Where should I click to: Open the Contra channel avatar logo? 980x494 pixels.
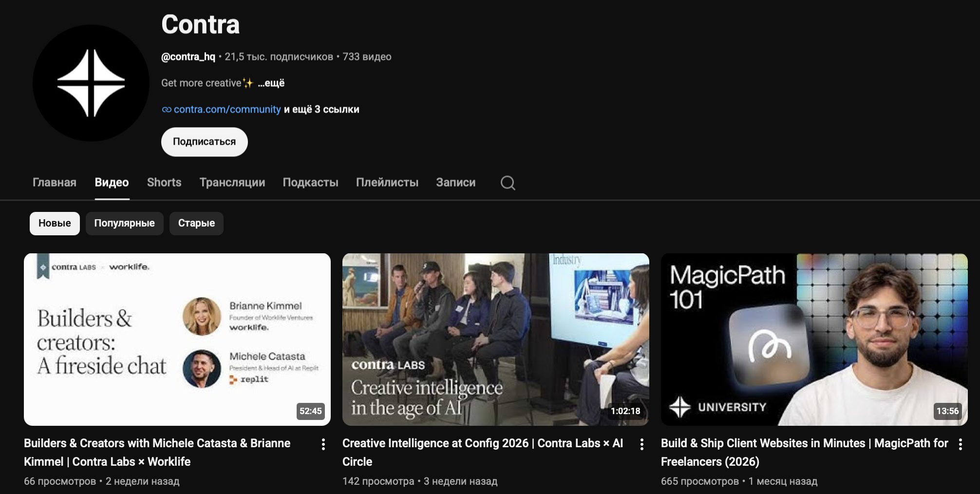(91, 83)
